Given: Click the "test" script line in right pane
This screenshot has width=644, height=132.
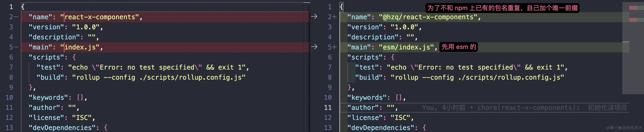Looking at the screenshot, I should 461,67.
